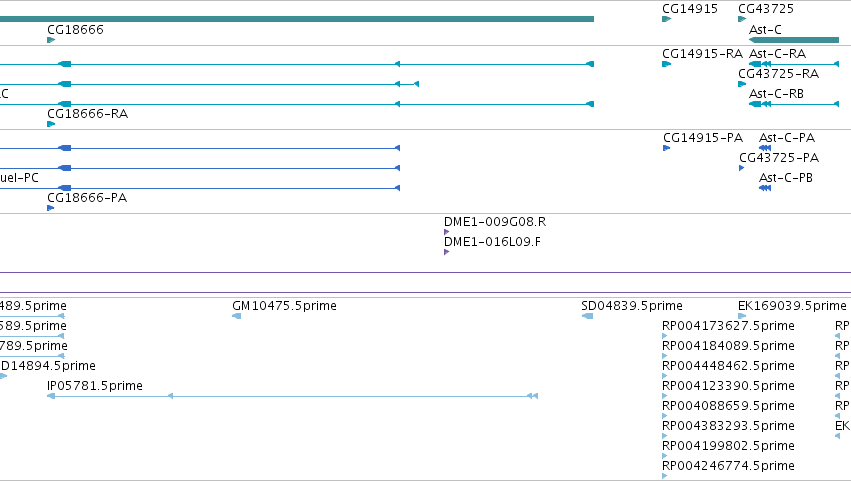
Task: Click the small arrow under CG18666-PA
Action: [x=50, y=208]
